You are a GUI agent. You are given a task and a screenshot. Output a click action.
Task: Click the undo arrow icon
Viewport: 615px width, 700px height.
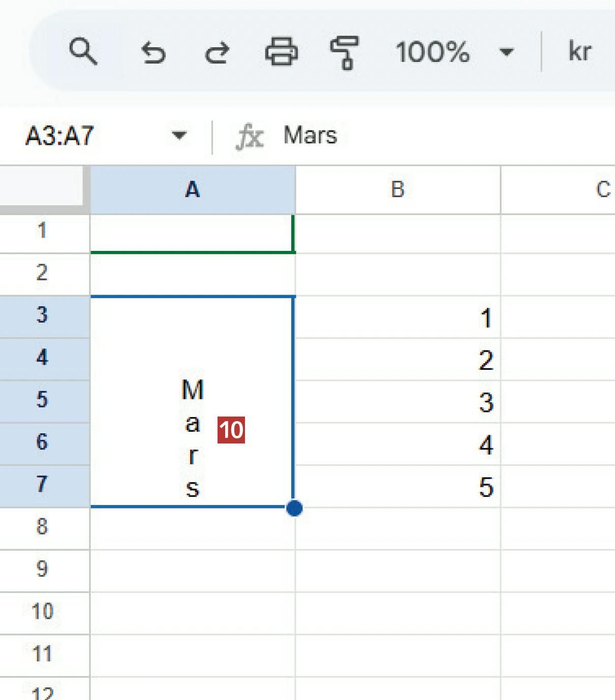pos(153,52)
